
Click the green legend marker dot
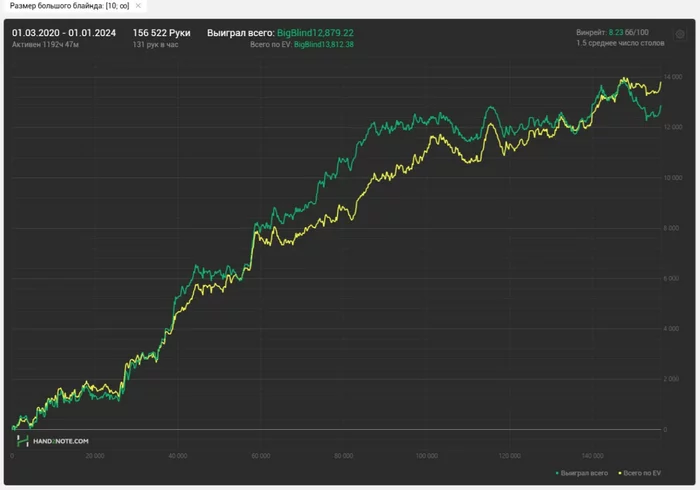point(557,473)
